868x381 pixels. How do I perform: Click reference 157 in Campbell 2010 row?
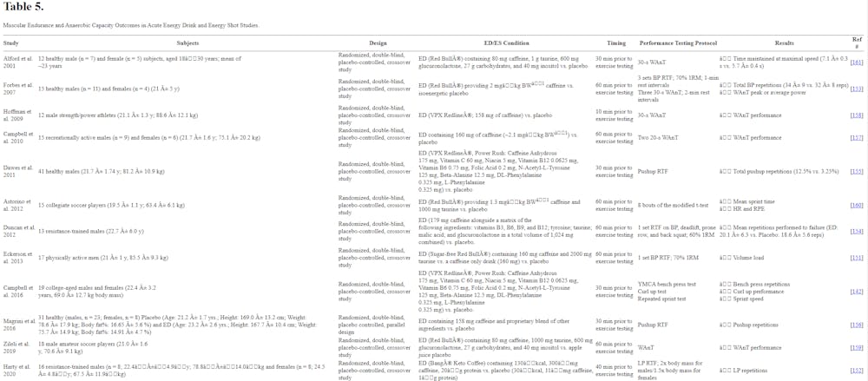856,136
